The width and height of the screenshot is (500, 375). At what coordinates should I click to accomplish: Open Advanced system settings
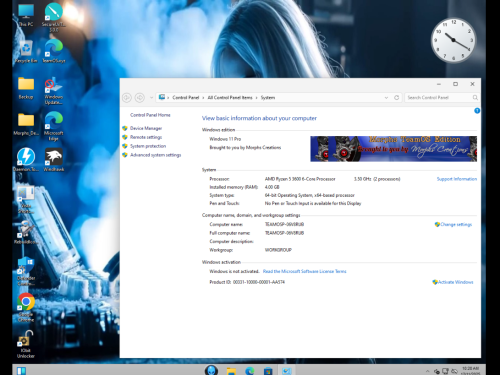coord(156,155)
